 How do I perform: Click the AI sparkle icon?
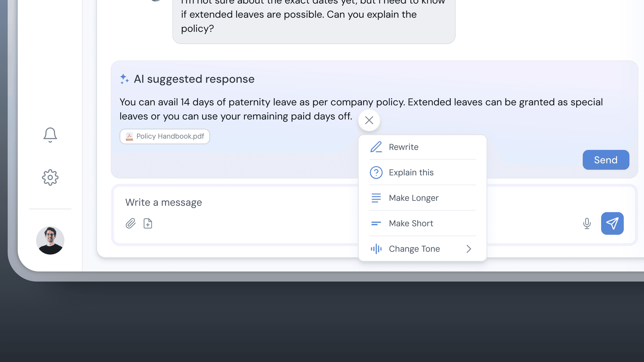[124, 79]
